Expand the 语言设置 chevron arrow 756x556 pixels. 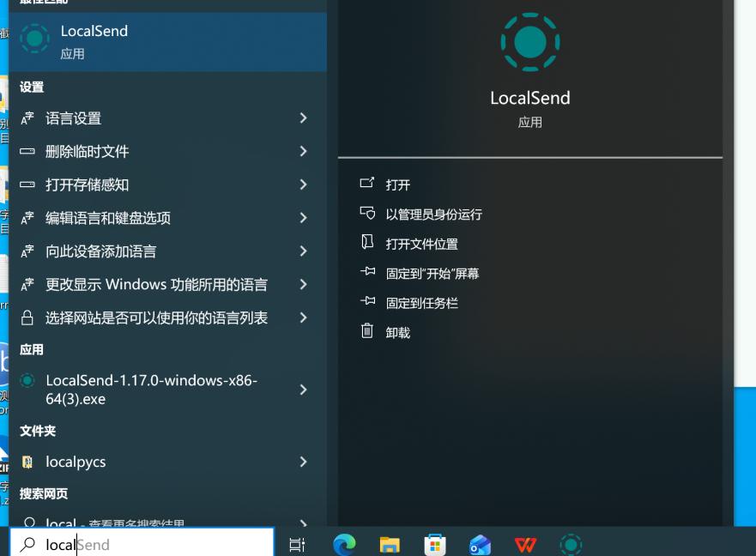tap(303, 118)
